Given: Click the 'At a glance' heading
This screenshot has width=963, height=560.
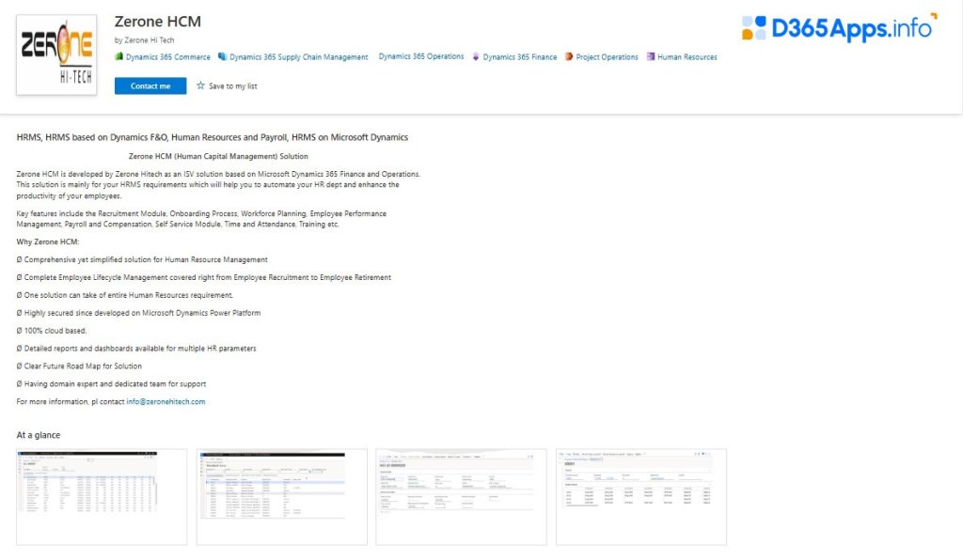Looking at the screenshot, I should click(x=38, y=435).
